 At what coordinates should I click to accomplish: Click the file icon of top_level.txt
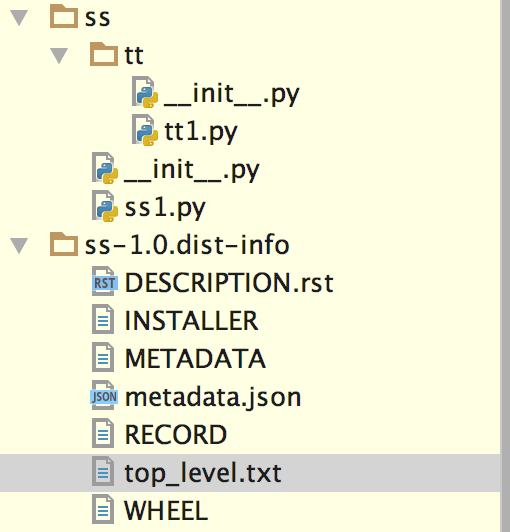pyautogui.click(x=103, y=472)
